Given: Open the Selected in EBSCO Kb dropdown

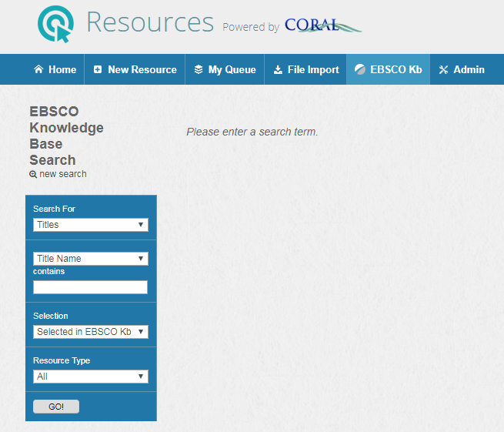Looking at the screenshot, I should (91, 332).
